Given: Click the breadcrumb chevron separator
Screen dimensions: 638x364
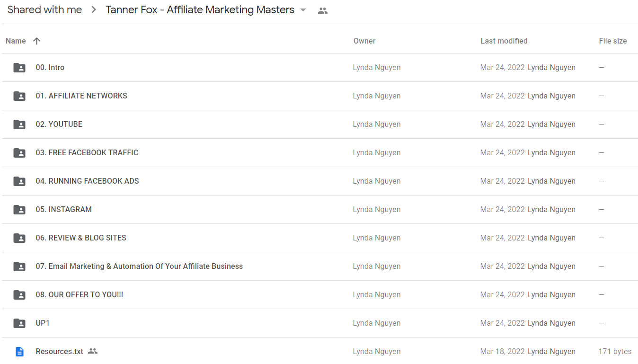Looking at the screenshot, I should (x=94, y=10).
